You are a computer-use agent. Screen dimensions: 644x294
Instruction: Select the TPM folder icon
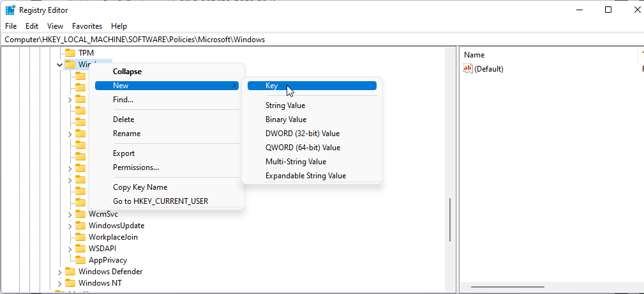(x=70, y=53)
